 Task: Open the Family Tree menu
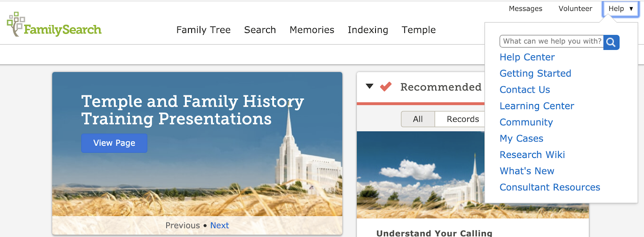click(x=203, y=30)
